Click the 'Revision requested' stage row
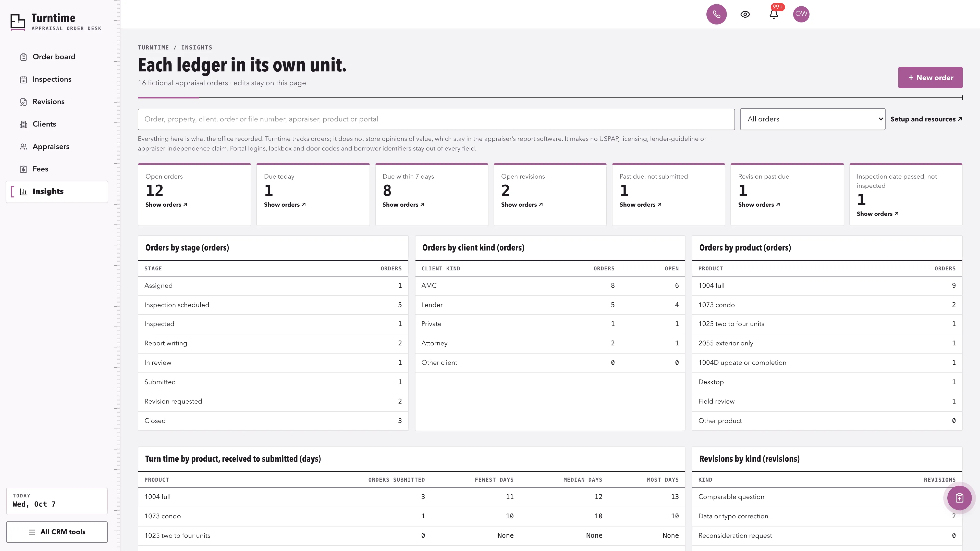Viewport: 980px width, 551px height. pyautogui.click(x=273, y=402)
